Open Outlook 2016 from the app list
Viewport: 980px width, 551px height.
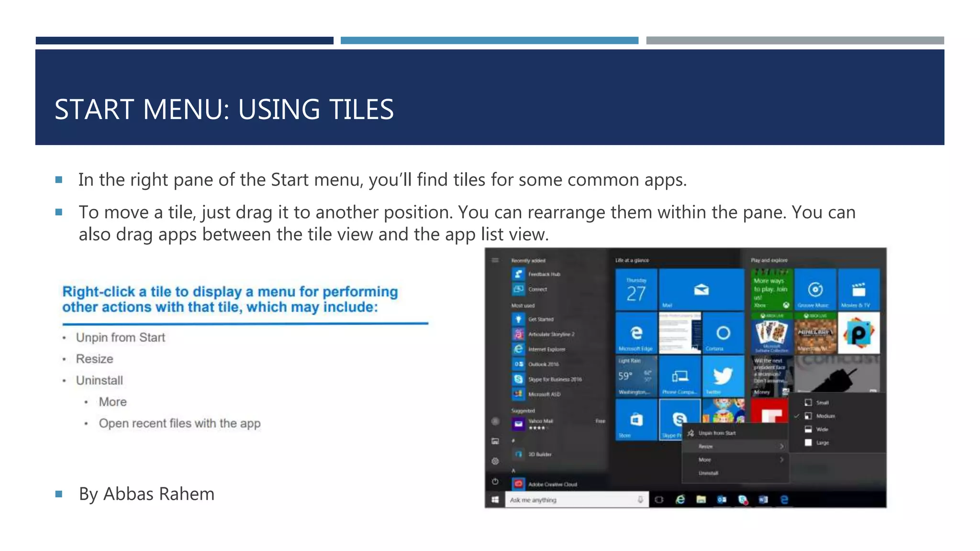(x=535, y=364)
